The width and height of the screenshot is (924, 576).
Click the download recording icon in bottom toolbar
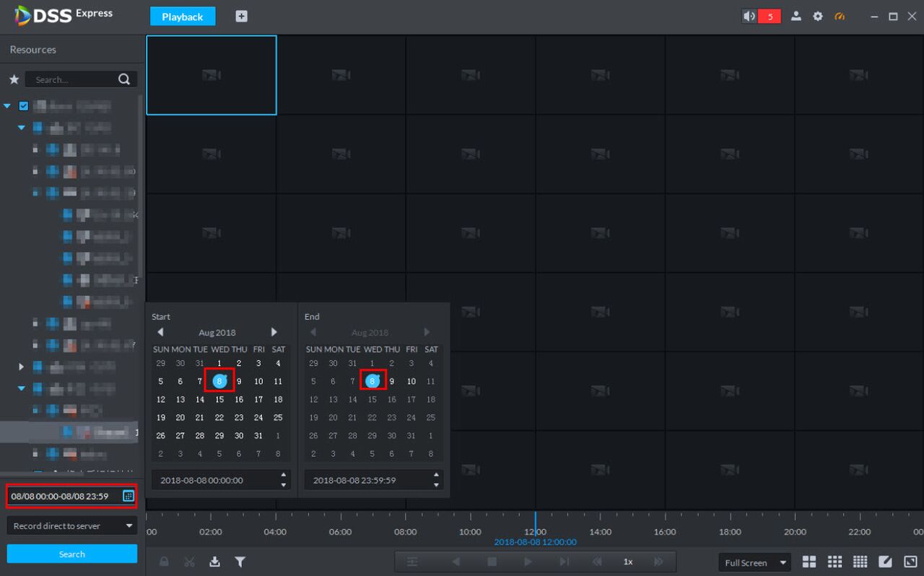click(x=214, y=562)
